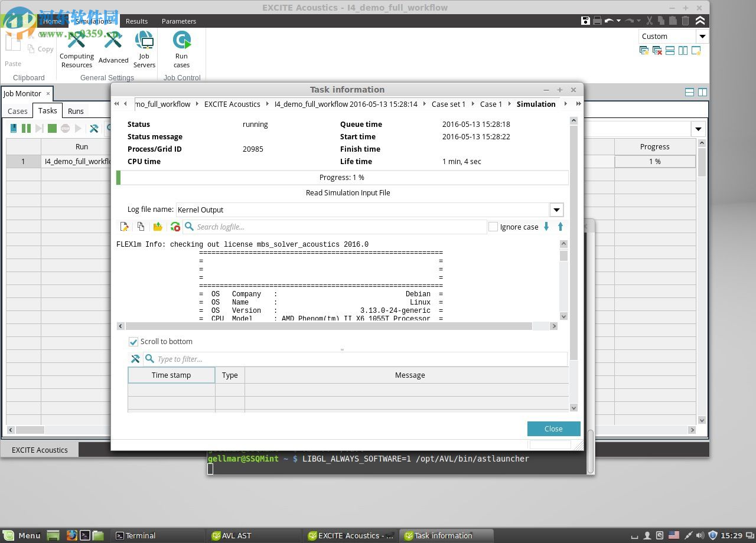This screenshot has height=543, width=756.
Task: Expand breadcrumb arrow after EXCITE Acoustics
Action: [x=267, y=104]
